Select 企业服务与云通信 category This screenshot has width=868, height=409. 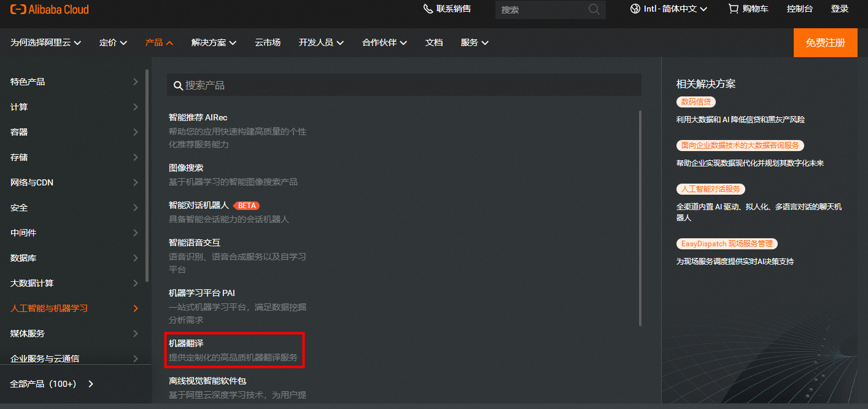(x=45, y=359)
